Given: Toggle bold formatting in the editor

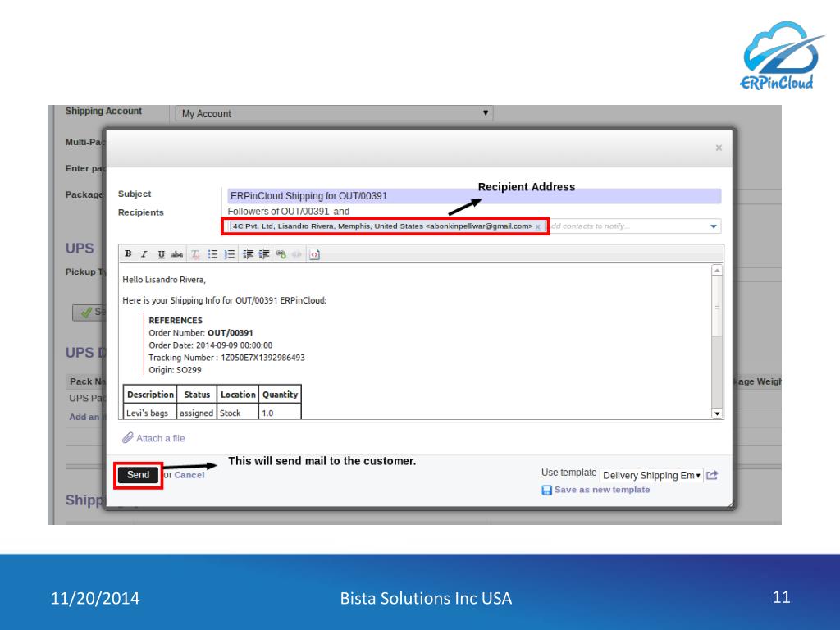Looking at the screenshot, I should (x=128, y=254).
